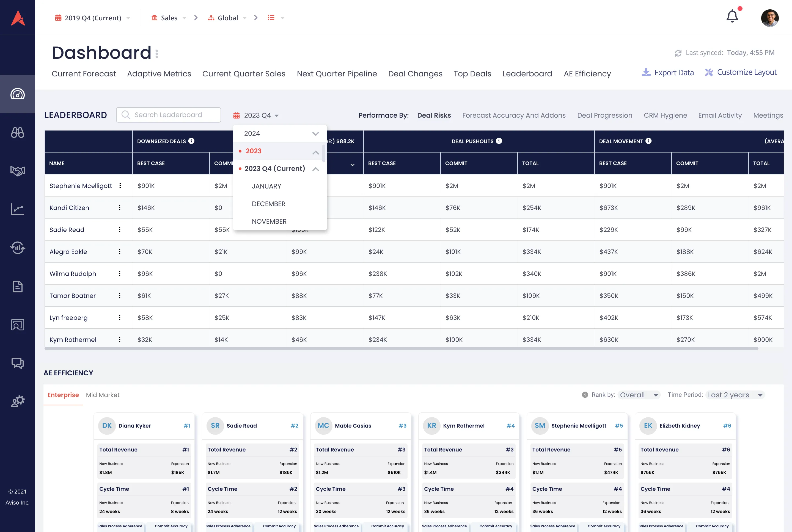Click the Dashboard title options dots
The image size is (792, 532).
(156, 54)
